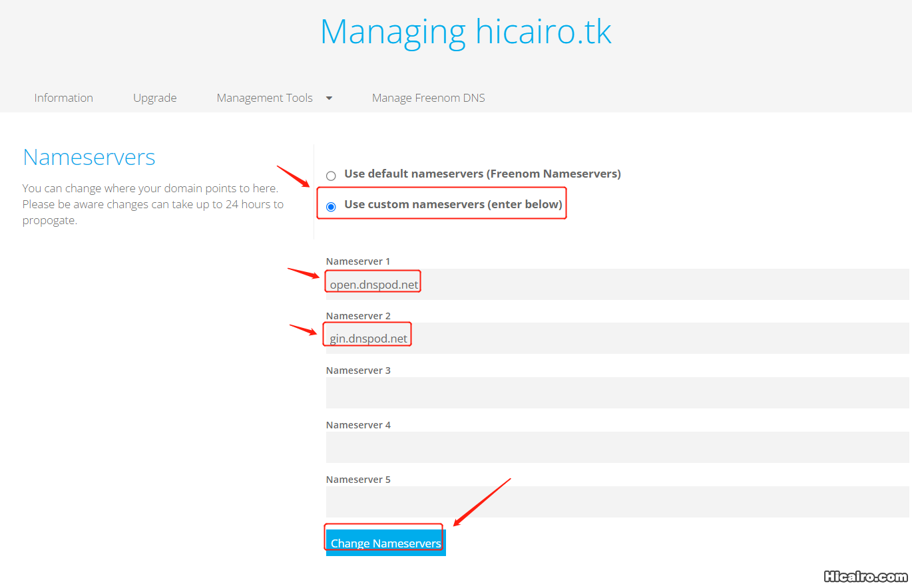Screen dimensions: 912x588
Task: Click the 'Managing hicairo.tk' page title
Action: tap(465, 31)
